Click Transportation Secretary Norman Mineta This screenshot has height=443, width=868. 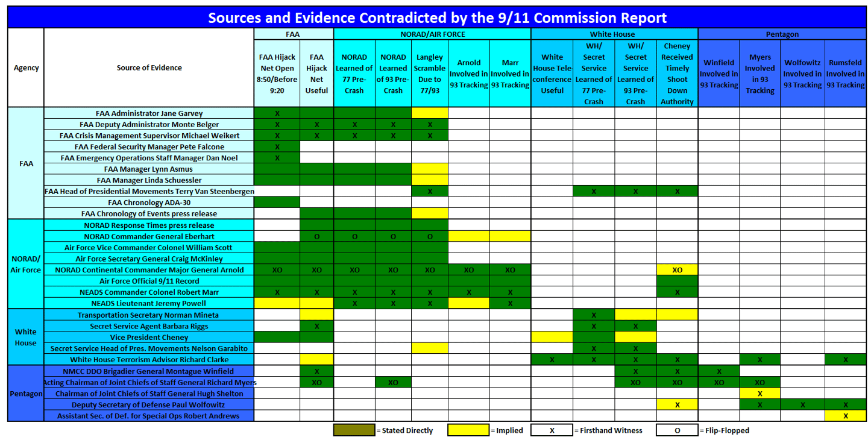[149, 315]
